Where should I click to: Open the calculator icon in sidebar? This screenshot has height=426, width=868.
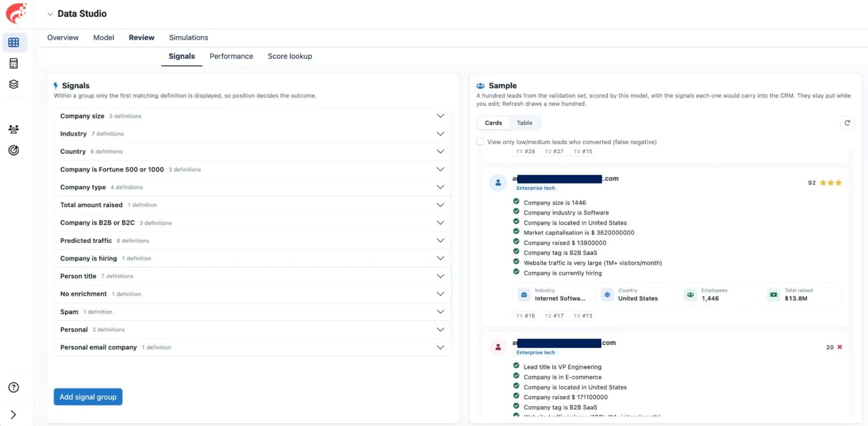(14, 63)
